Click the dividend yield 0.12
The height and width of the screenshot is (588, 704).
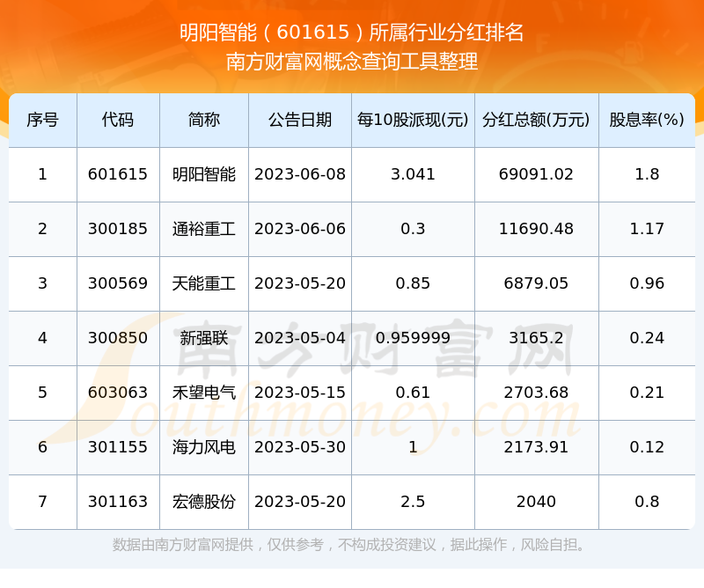pyautogui.click(x=647, y=447)
